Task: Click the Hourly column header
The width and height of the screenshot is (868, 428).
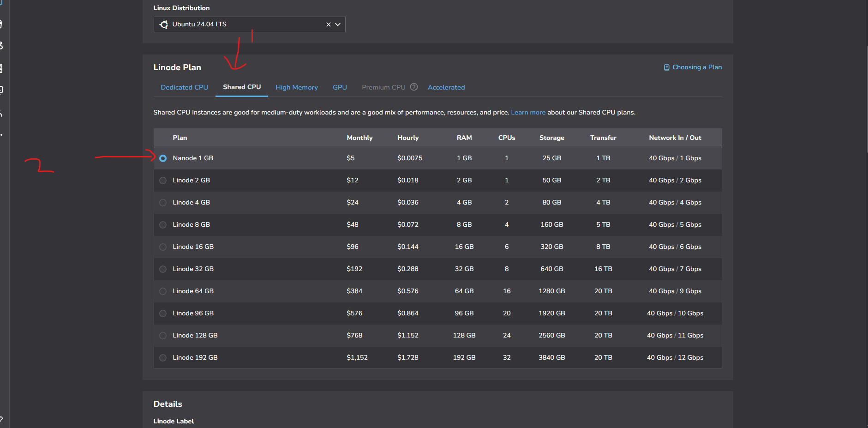Action: (x=408, y=138)
